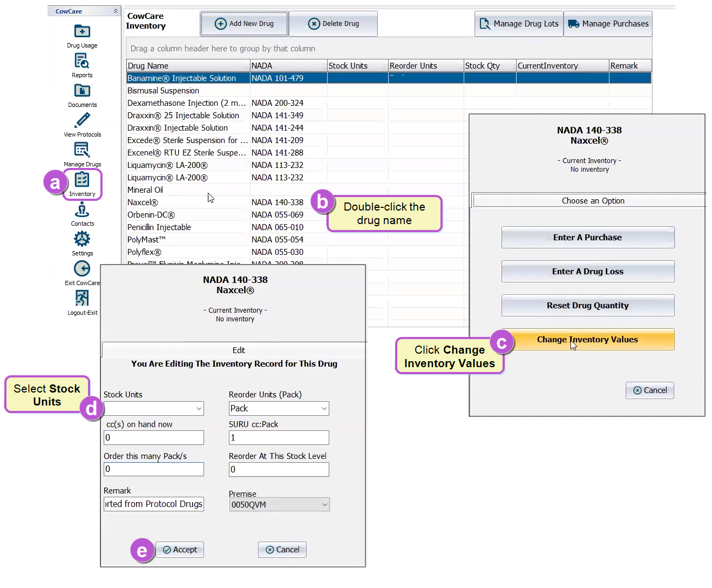Select the Excede® Sterile Suspension row

[297, 140]
